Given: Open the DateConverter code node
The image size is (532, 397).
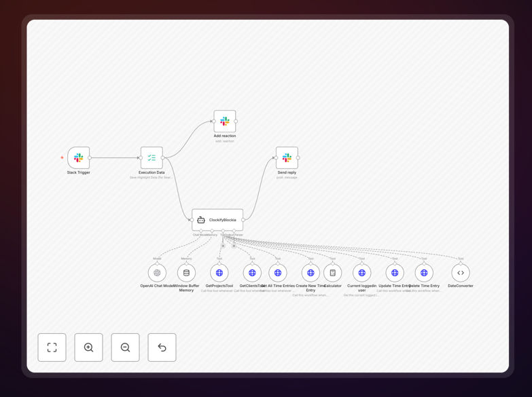Looking at the screenshot, I should [461, 273].
